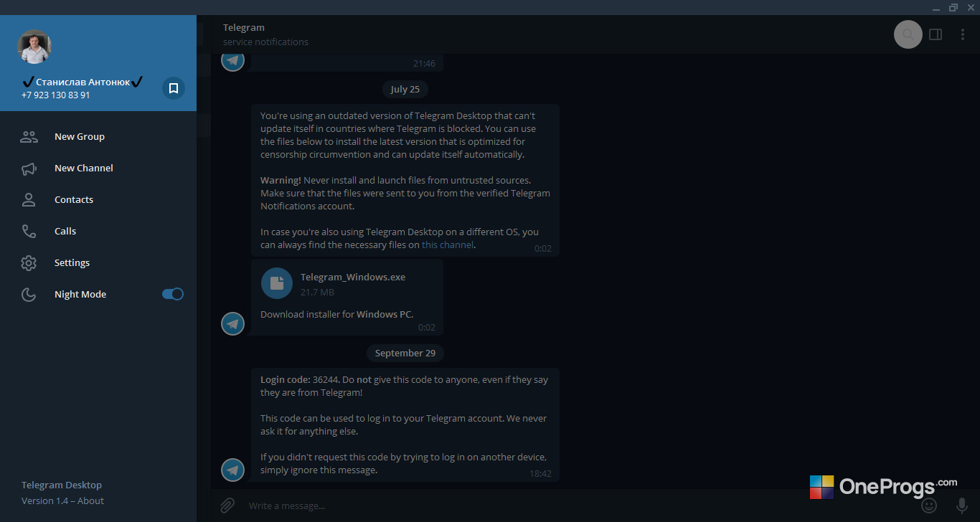Turn off the Night Mode switch
Screen dimensions: 980x522
coord(173,294)
